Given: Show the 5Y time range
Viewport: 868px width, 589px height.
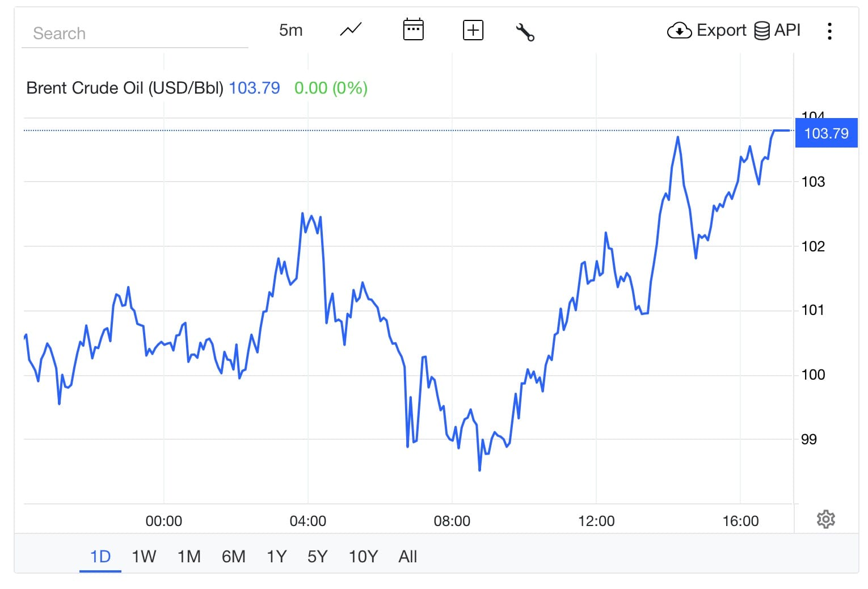Looking at the screenshot, I should coord(317,557).
